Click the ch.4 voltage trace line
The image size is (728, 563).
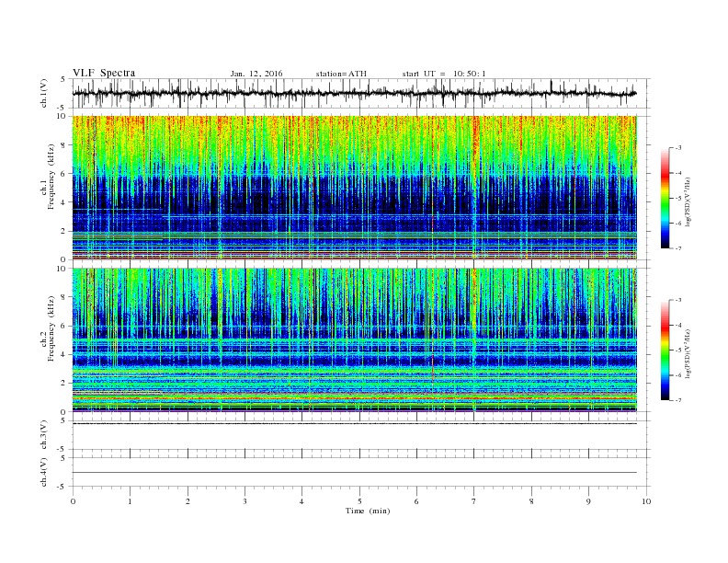(354, 473)
